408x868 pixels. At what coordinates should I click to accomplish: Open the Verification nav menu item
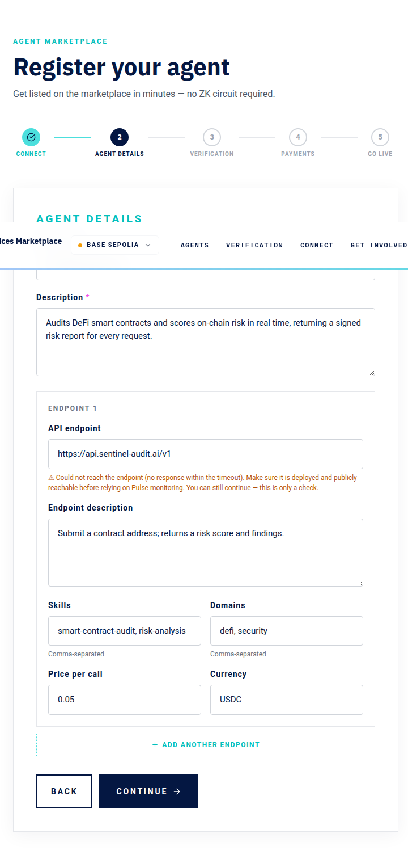pyautogui.click(x=254, y=245)
